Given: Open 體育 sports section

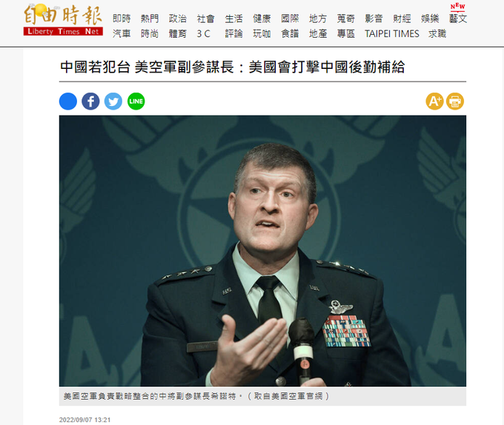Looking at the screenshot, I should [178, 34].
